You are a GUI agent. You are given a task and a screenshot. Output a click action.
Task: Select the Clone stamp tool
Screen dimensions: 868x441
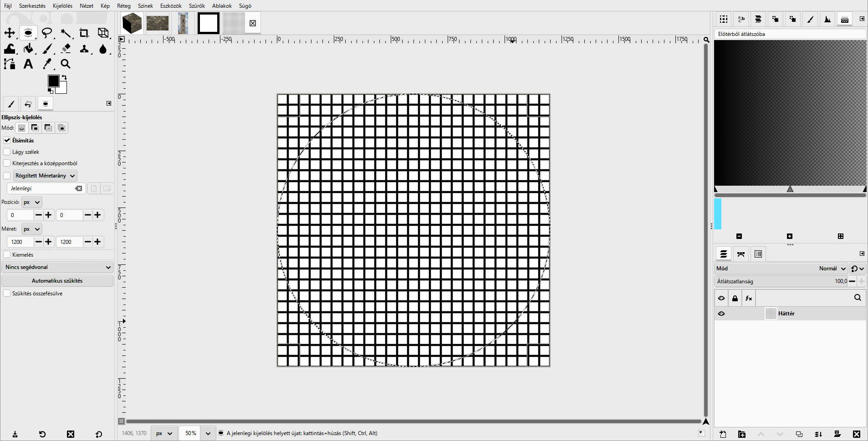(x=84, y=49)
